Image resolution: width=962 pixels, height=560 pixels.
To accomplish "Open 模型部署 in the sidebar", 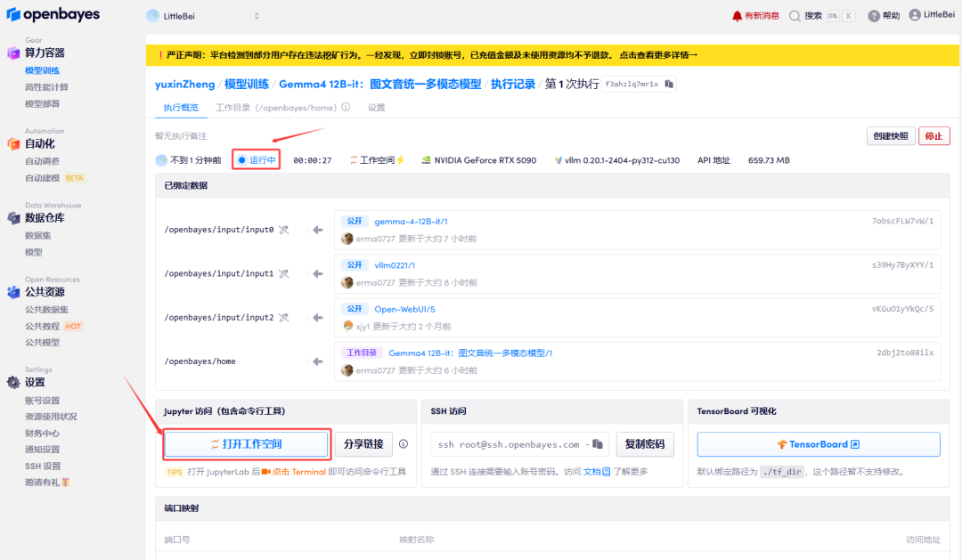I will click(43, 103).
